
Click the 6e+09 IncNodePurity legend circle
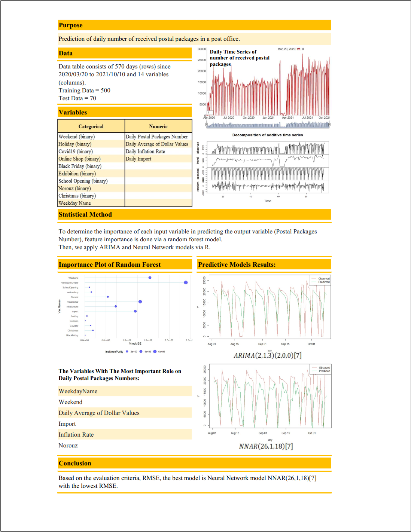click(x=155, y=352)
